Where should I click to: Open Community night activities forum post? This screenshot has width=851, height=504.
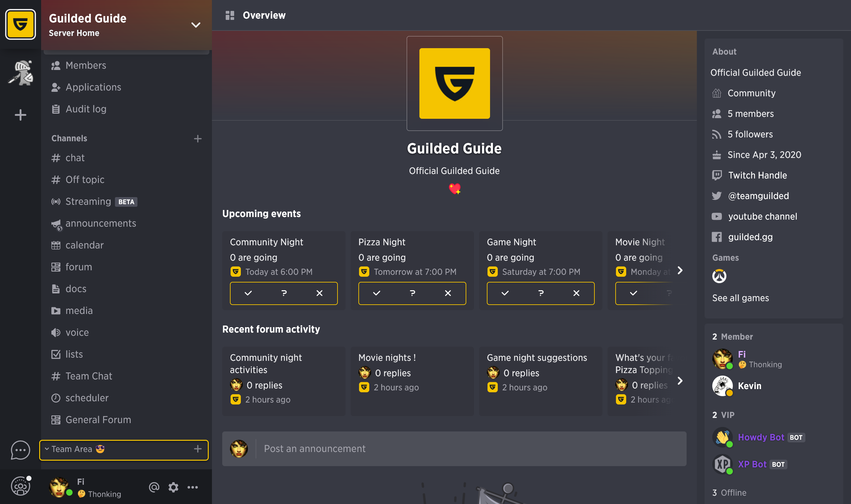coord(284,381)
